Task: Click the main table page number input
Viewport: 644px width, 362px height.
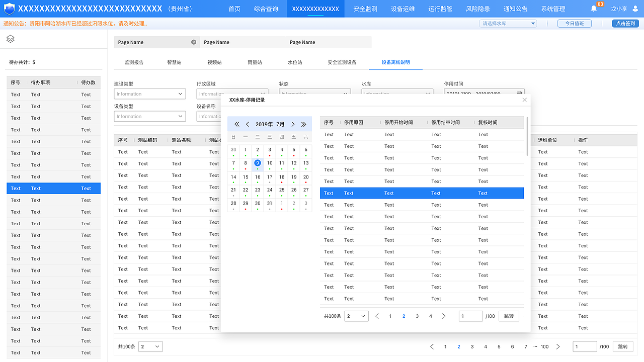Action: (585, 346)
